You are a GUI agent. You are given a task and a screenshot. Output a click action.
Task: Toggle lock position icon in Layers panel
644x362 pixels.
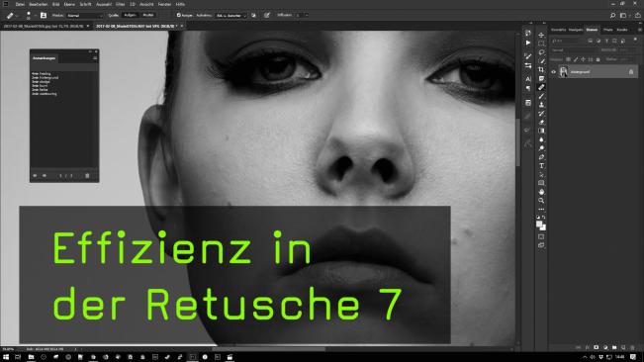583,59
